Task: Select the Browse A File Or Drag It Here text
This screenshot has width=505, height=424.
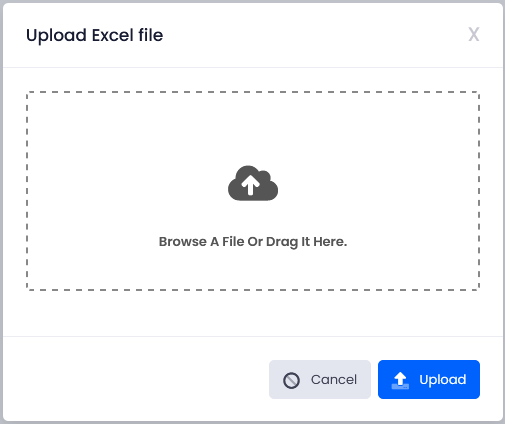Action: coord(253,242)
